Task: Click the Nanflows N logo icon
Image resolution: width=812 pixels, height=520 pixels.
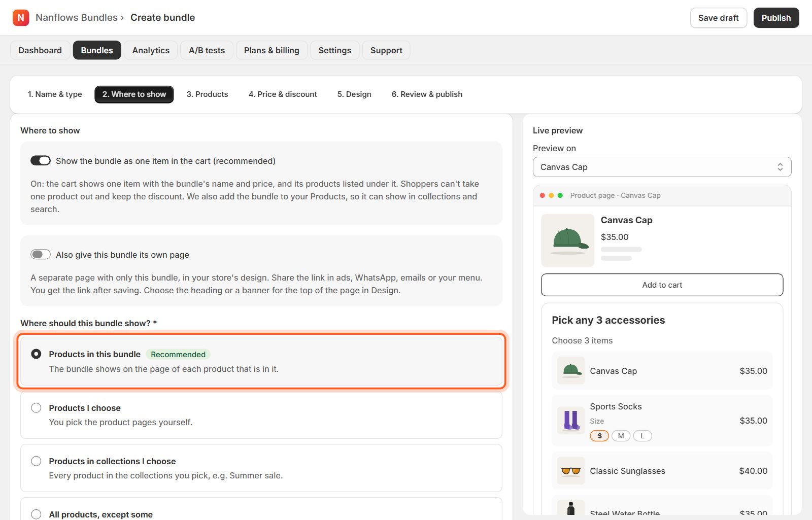Action: 21,18
